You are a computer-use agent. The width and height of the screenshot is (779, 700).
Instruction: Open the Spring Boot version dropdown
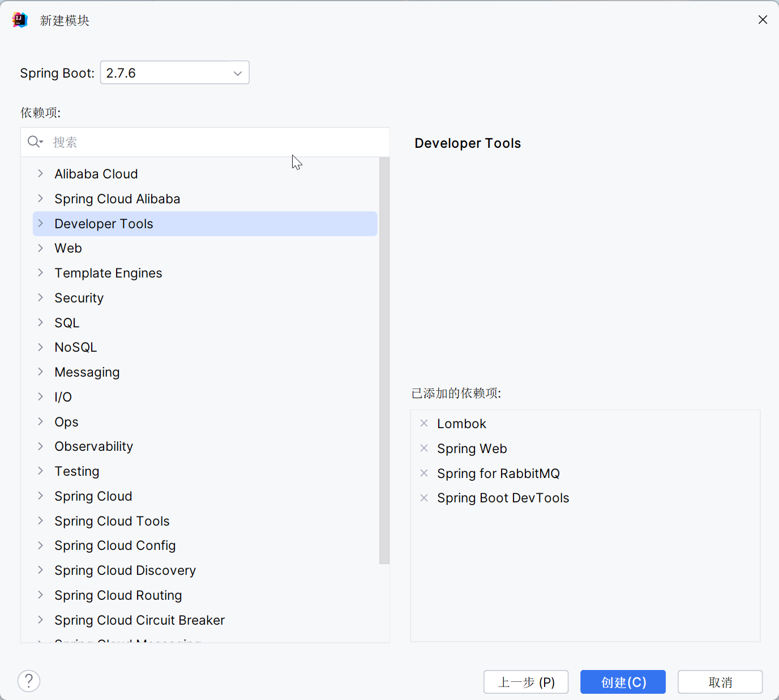[x=175, y=72]
